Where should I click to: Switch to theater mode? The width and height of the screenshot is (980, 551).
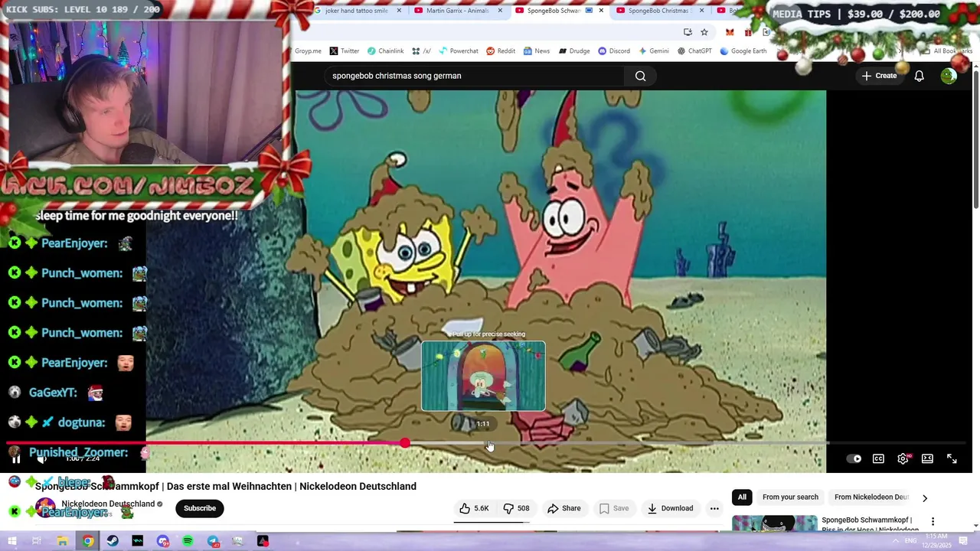[x=927, y=458]
